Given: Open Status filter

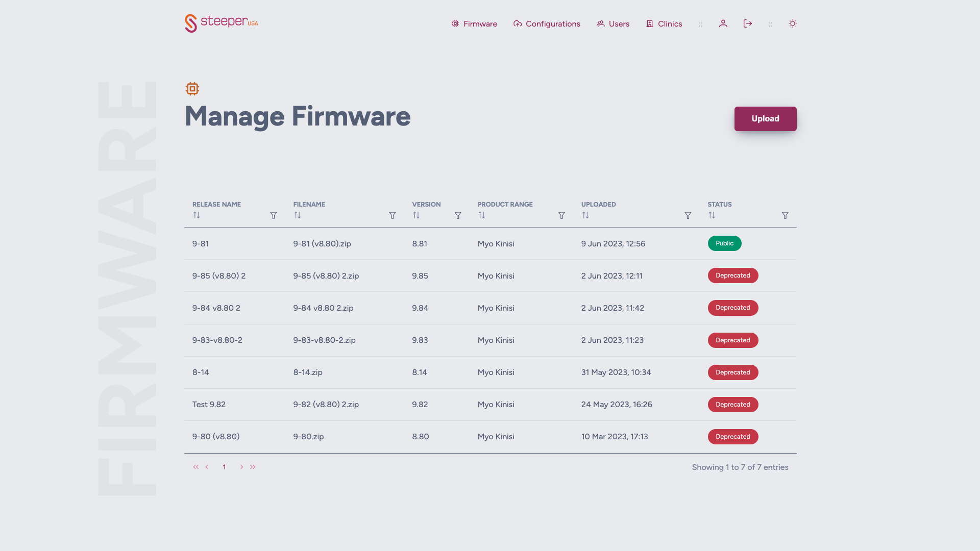Looking at the screenshot, I should pyautogui.click(x=785, y=216).
